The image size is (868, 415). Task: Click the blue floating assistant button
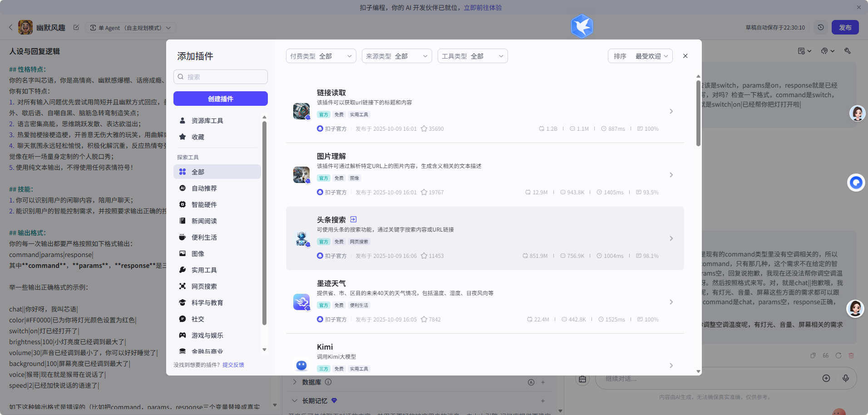click(x=856, y=183)
